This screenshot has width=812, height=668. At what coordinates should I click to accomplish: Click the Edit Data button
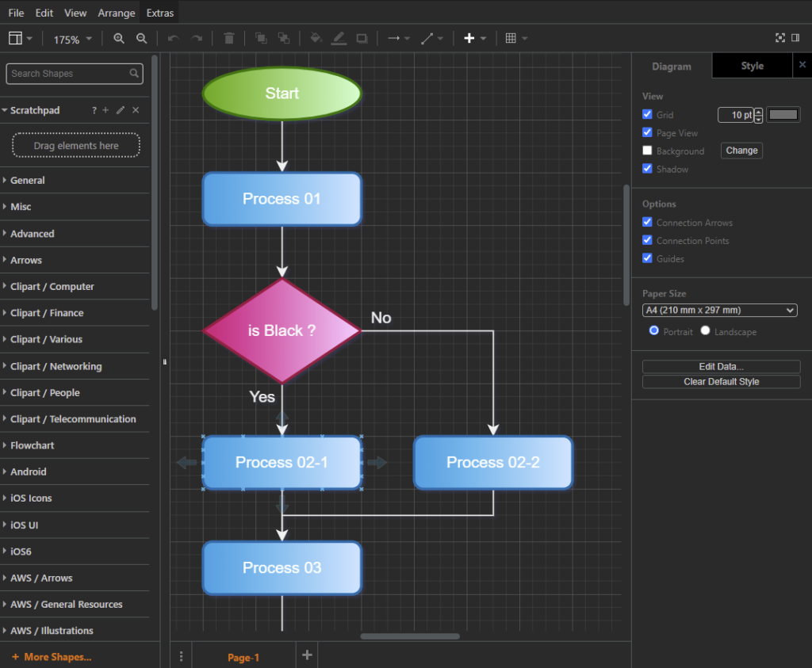coord(721,366)
